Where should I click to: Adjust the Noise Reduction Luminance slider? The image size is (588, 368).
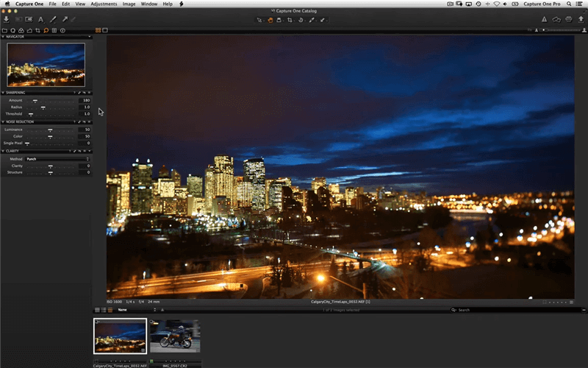tap(50, 130)
